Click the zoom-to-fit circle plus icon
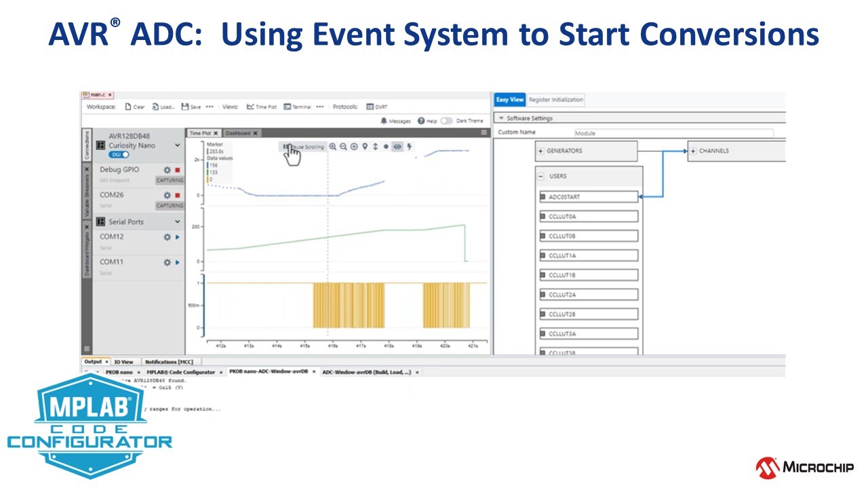This screenshot has width=868, height=488. [354, 146]
